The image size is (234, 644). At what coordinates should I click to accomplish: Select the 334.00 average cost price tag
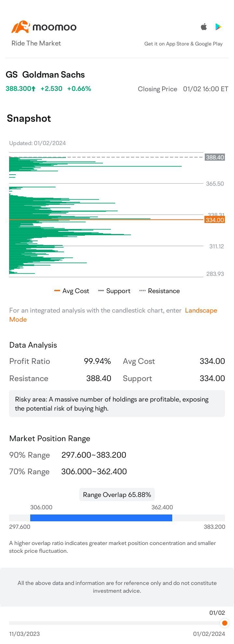[215, 220]
